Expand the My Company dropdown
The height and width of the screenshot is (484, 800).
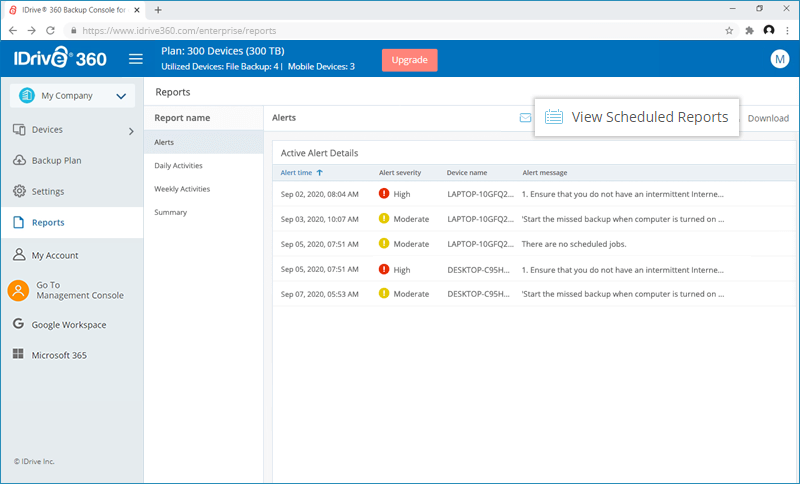click(72, 95)
